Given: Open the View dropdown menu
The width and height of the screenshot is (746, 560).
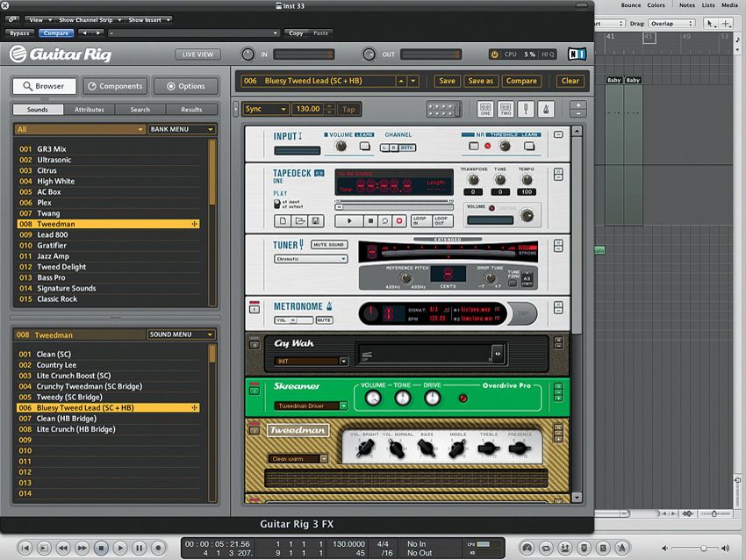Looking at the screenshot, I should 39,20.
